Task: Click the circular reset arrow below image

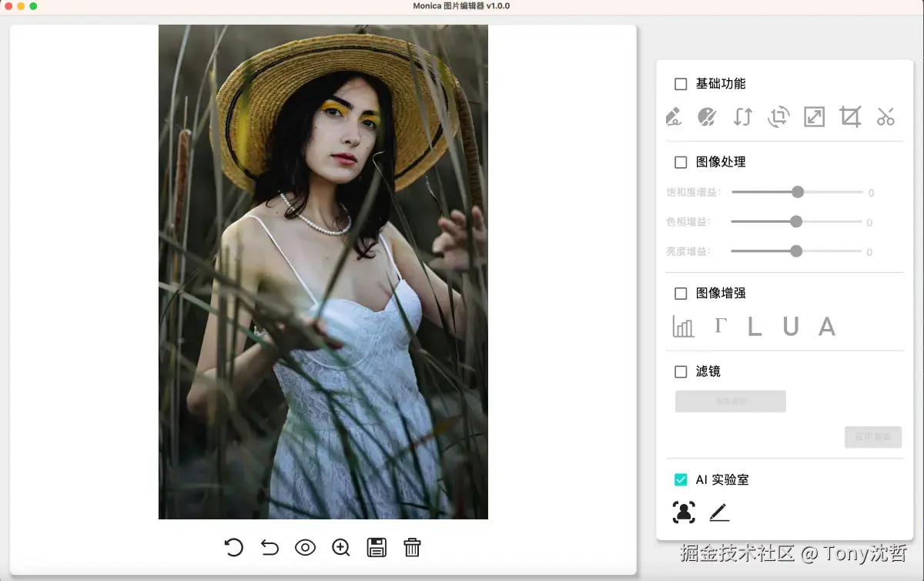Action: 233,548
